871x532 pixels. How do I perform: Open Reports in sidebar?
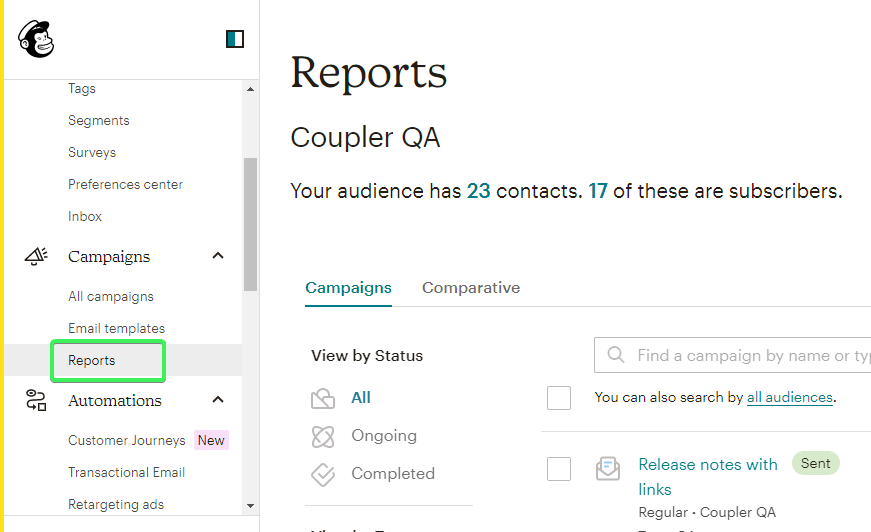coord(92,360)
